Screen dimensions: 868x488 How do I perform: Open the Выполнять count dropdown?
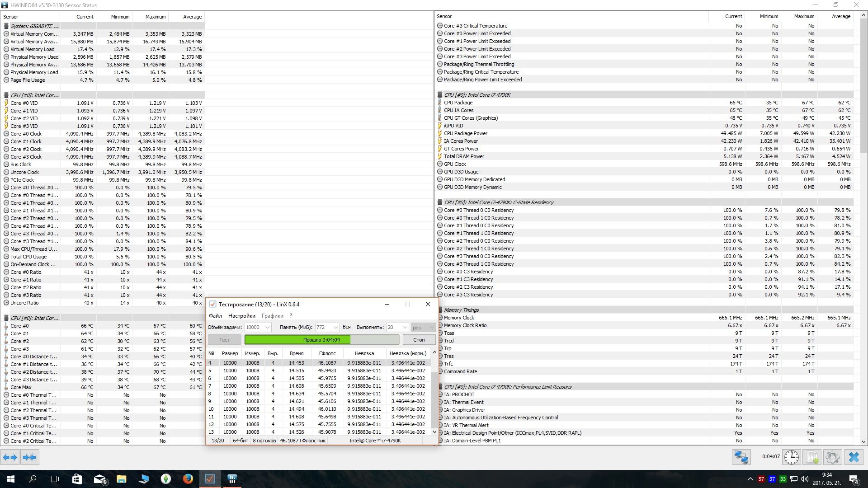[x=397, y=327]
